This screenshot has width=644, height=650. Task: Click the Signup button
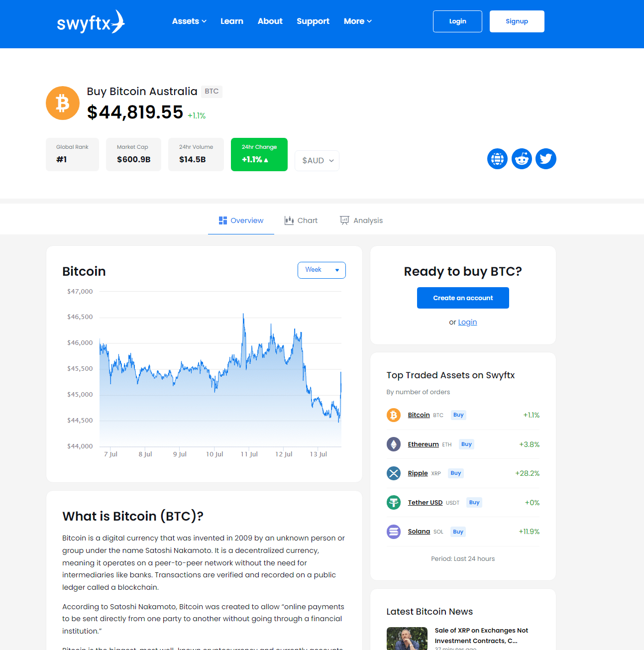[x=517, y=21]
